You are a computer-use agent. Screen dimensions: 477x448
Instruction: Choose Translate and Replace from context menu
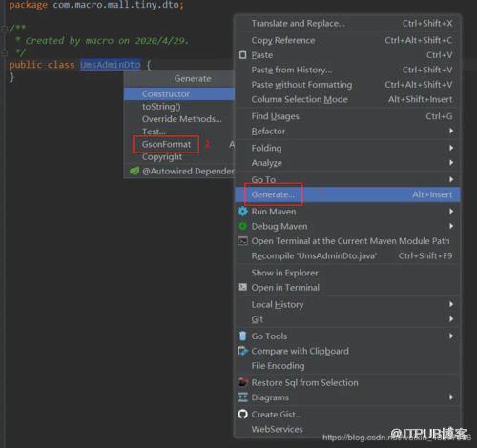(347, 23)
